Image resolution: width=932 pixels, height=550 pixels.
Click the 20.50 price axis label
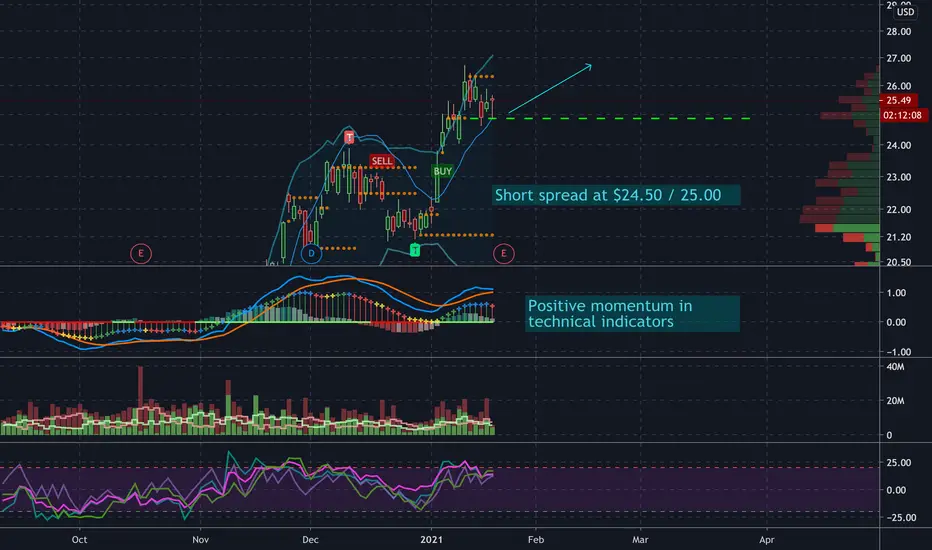pos(898,262)
